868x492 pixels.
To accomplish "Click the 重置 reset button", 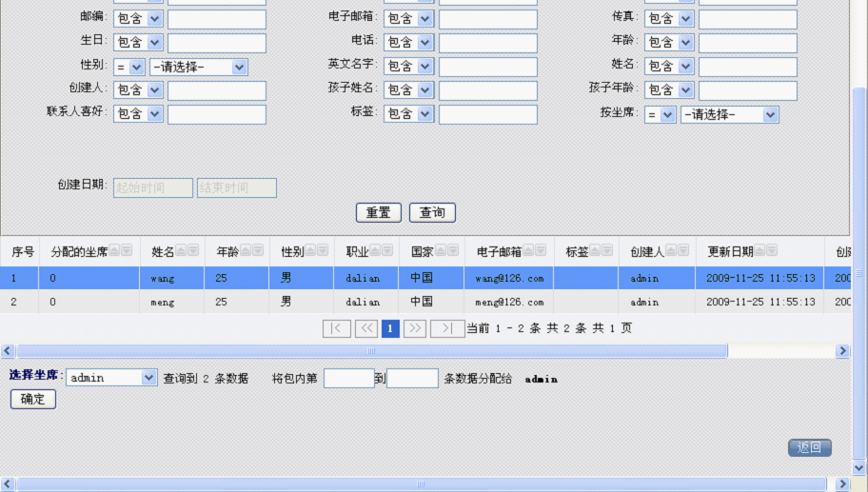I will [x=378, y=212].
